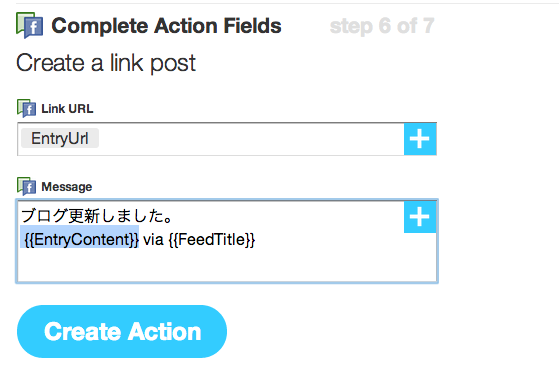This screenshot has height=373, width=559.
Task: Place cursor on {{FeedTitle}} in Message
Action: [212, 239]
